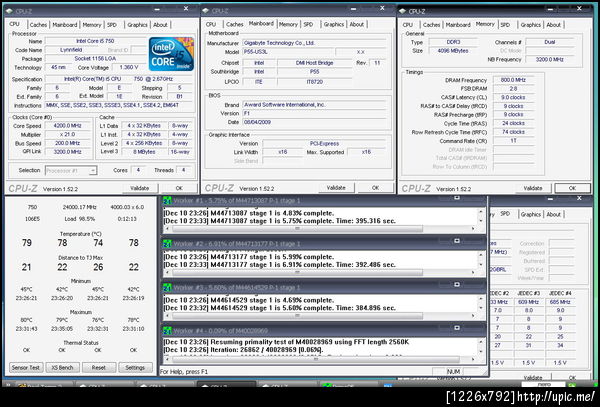The width and height of the screenshot is (600, 407).
Task: Click the Prime95 Worker #4 window icon
Action: tap(167, 330)
